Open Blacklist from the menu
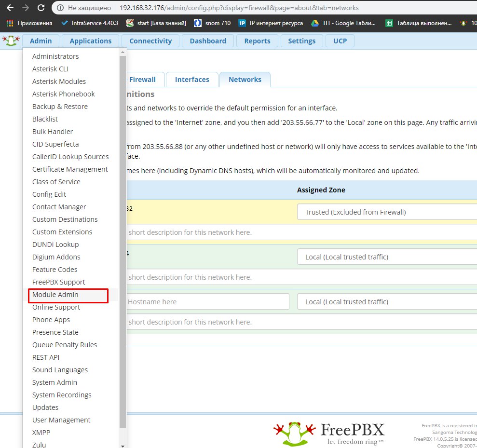477x448 pixels. coord(45,119)
